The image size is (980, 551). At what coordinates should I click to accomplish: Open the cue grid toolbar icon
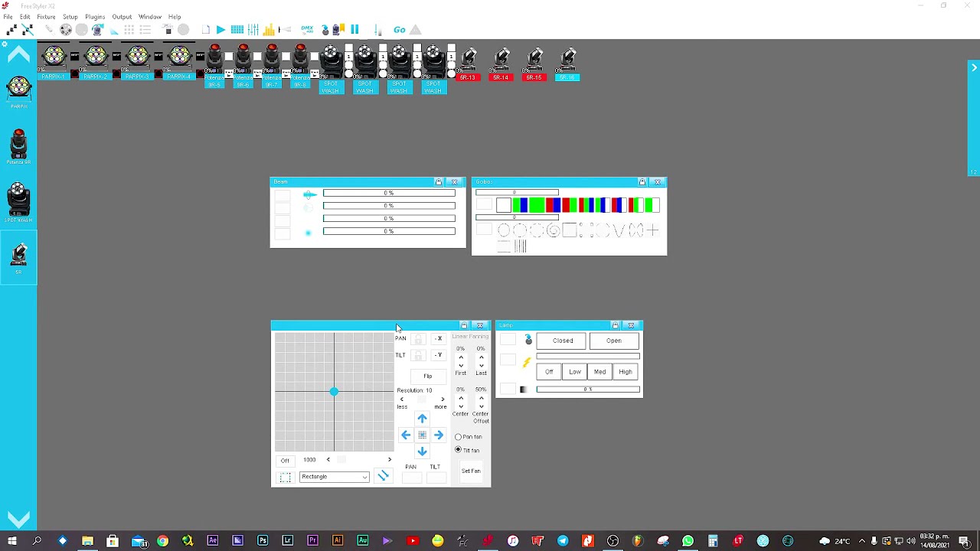[237, 30]
